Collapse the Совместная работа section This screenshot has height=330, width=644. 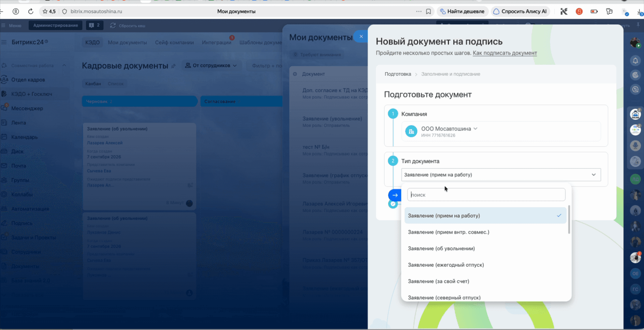coord(64,65)
